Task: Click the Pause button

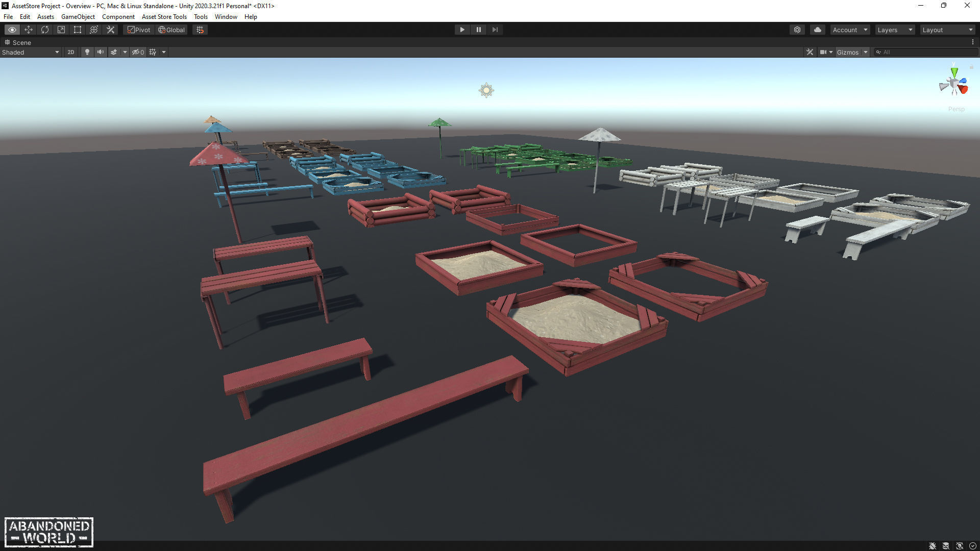Action: click(478, 30)
